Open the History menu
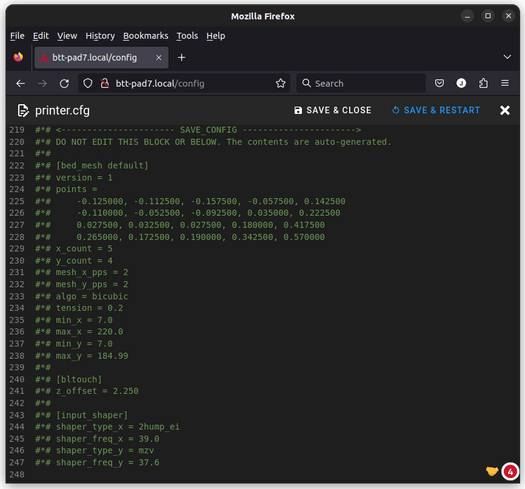The width and height of the screenshot is (525, 489). coord(100,36)
